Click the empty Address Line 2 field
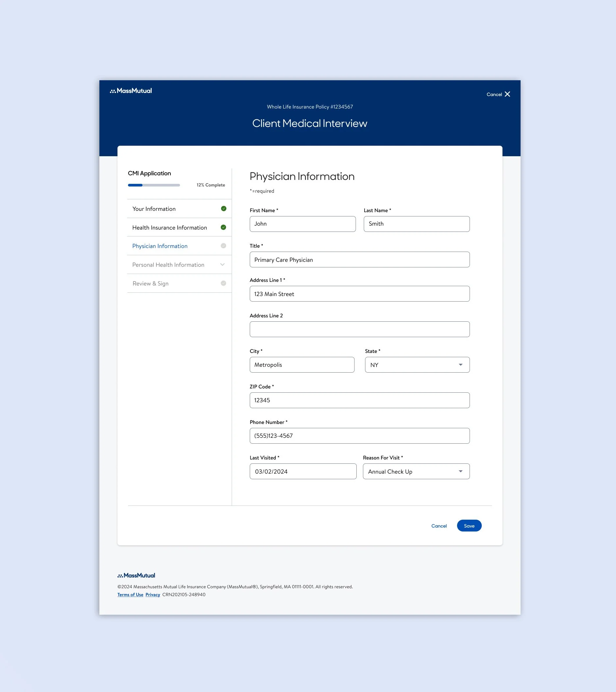Image resolution: width=616 pixels, height=692 pixels. click(360, 329)
